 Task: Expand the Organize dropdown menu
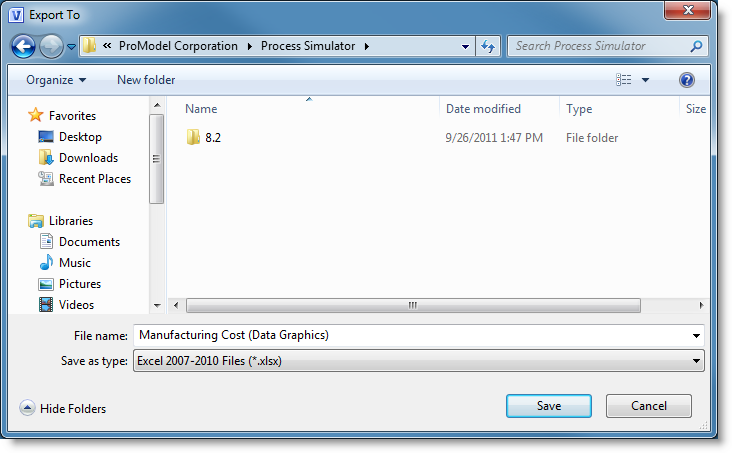pos(56,80)
